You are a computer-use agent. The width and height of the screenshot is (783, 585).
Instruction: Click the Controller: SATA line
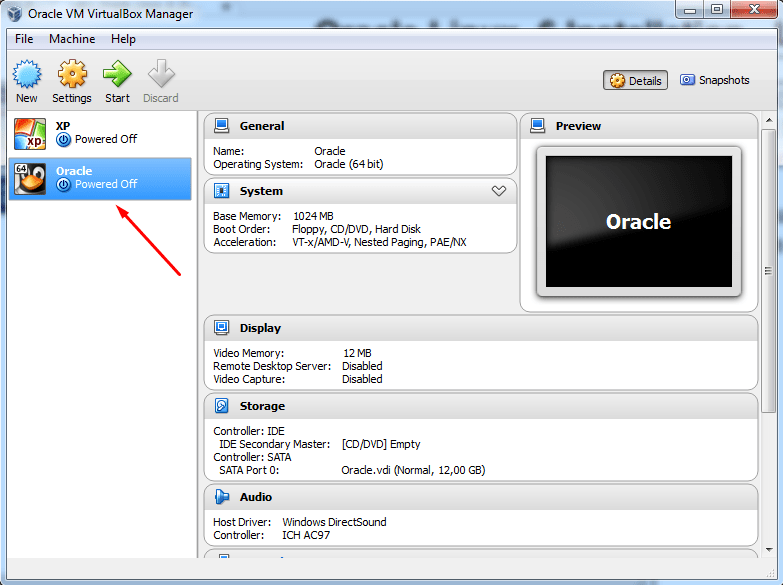252,457
